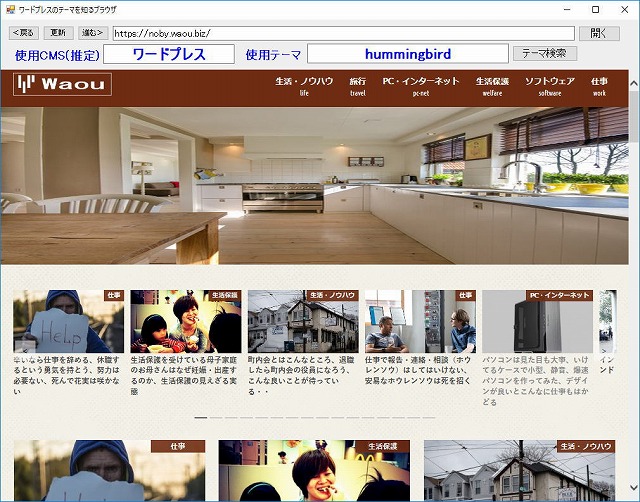The width and height of the screenshot is (640, 502).
Task: Open the 仕事 work menu item
Action: coord(599,86)
